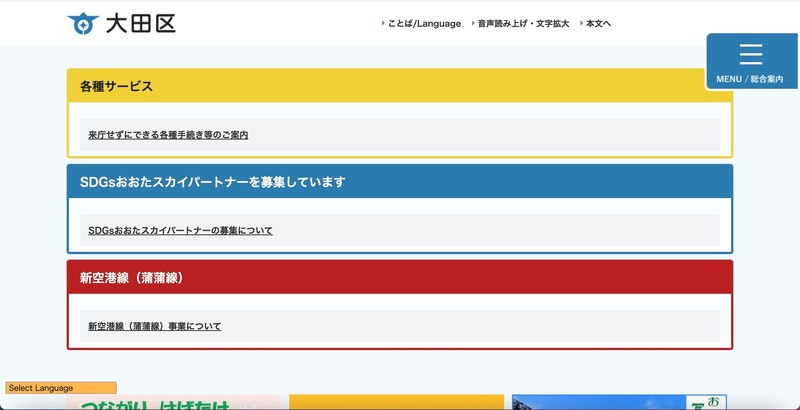
Task: Click the Ota City emblem logo icon
Action: click(82, 23)
